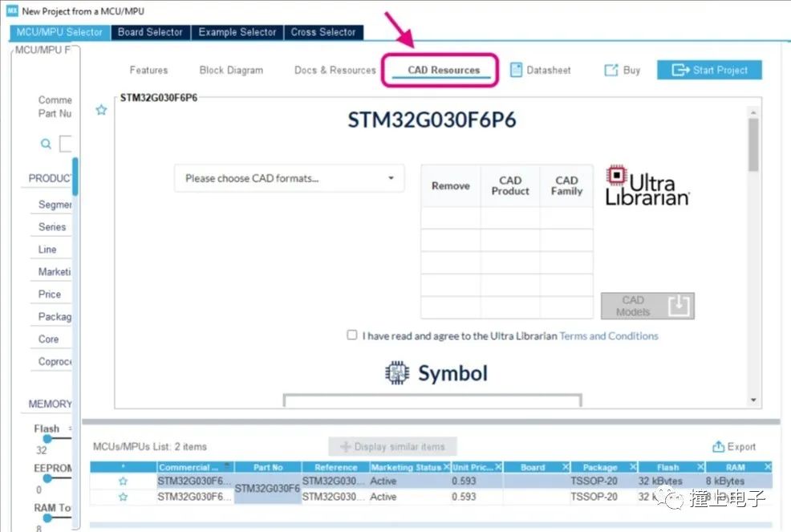Close the Package column

click(633, 467)
